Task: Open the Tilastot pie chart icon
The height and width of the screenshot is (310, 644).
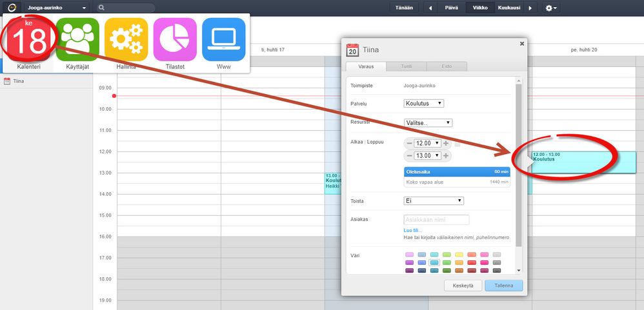Action: pyautogui.click(x=175, y=40)
